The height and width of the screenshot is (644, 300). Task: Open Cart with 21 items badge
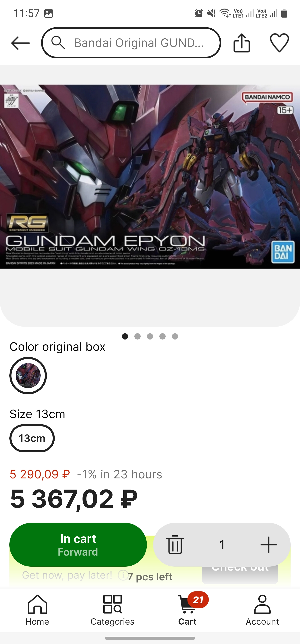pyautogui.click(x=187, y=609)
